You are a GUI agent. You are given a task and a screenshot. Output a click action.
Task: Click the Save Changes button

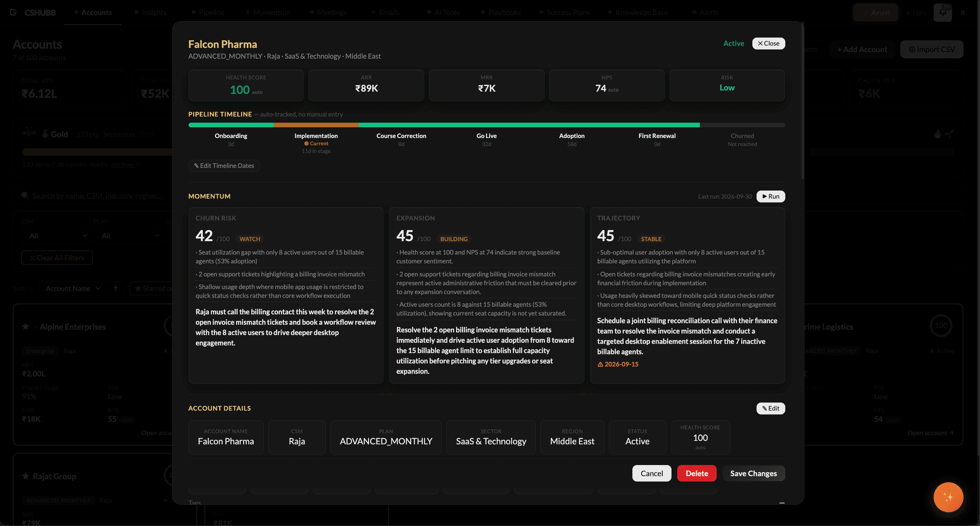753,473
